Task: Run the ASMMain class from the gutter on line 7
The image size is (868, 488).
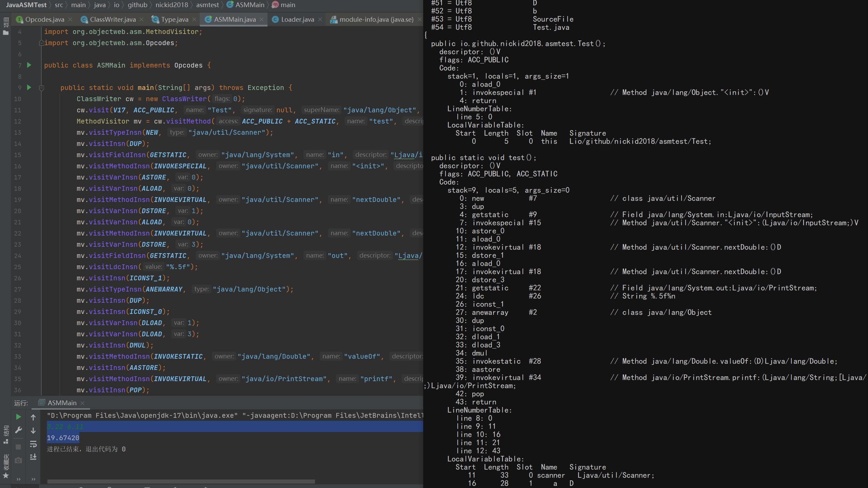Action: point(29,65)
